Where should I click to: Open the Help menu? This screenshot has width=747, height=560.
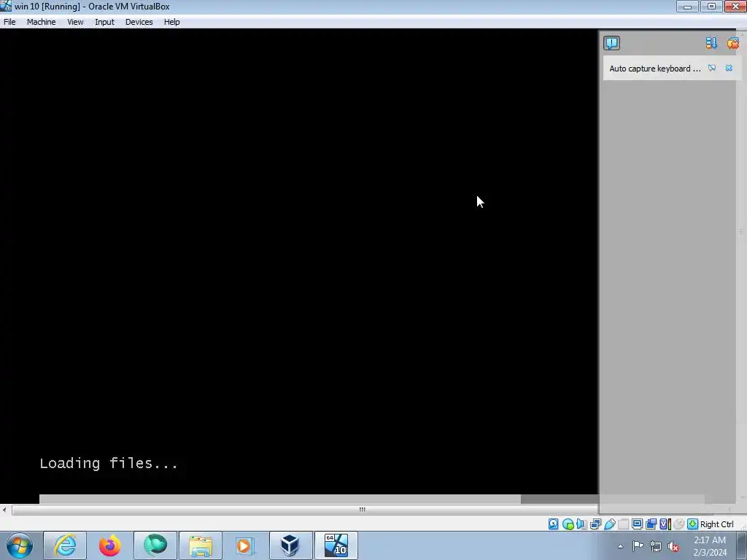click(x=172, y=22)
